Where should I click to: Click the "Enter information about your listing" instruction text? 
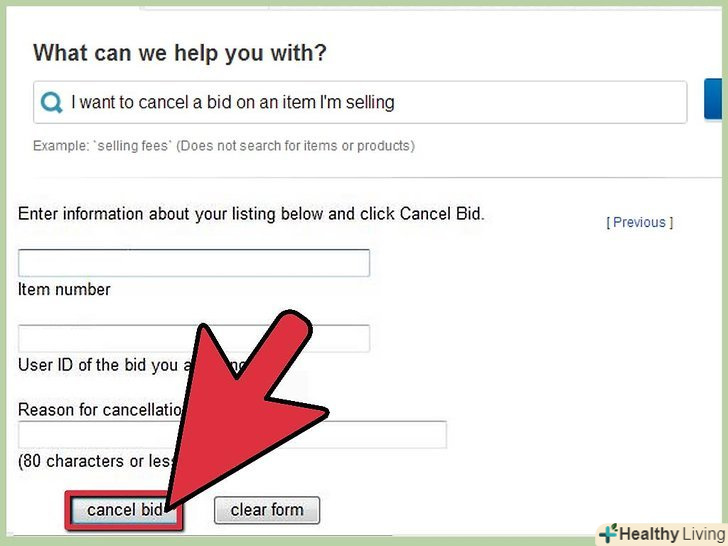[x=251, y=214]
